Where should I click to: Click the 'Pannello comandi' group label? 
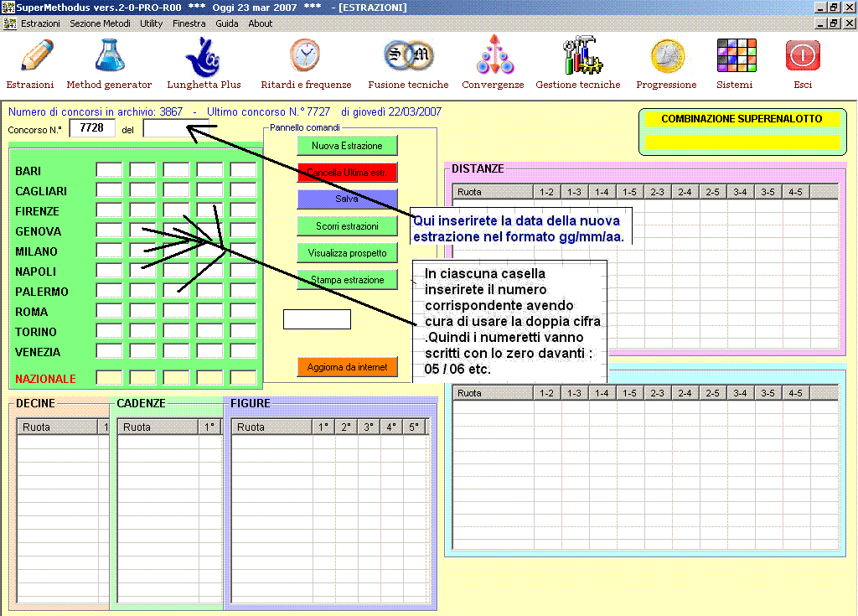pos(305,127)
